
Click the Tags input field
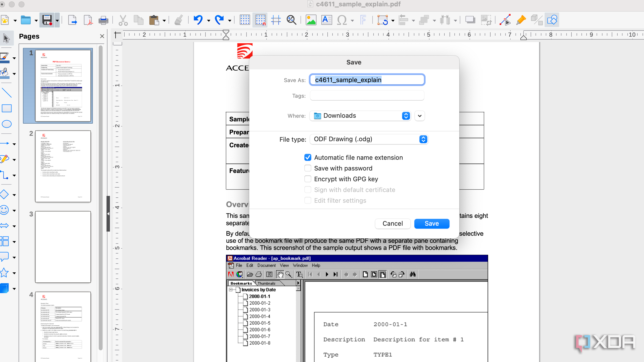click(x=367, y=96)
